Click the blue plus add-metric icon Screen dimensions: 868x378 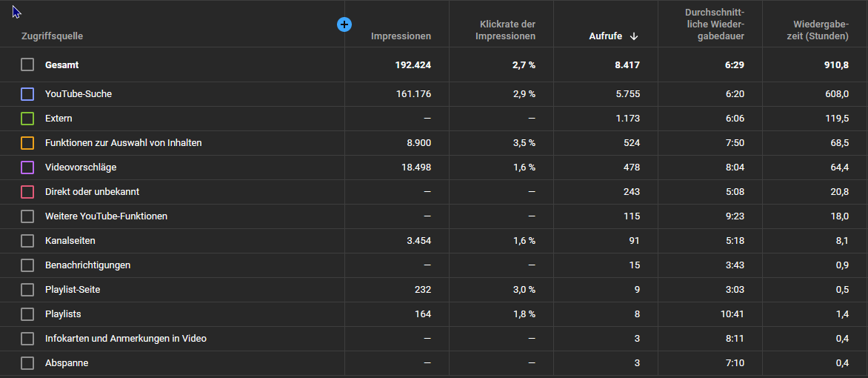point(344,25)
